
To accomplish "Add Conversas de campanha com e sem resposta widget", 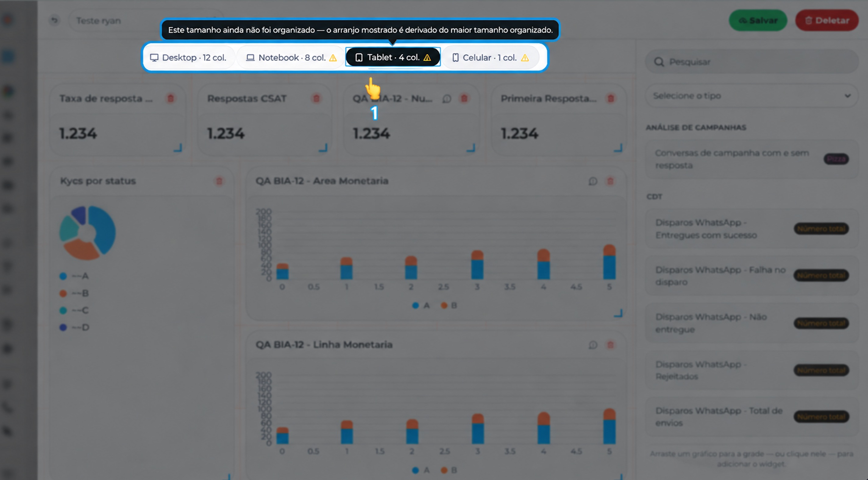I will click(x=751, y=159).
